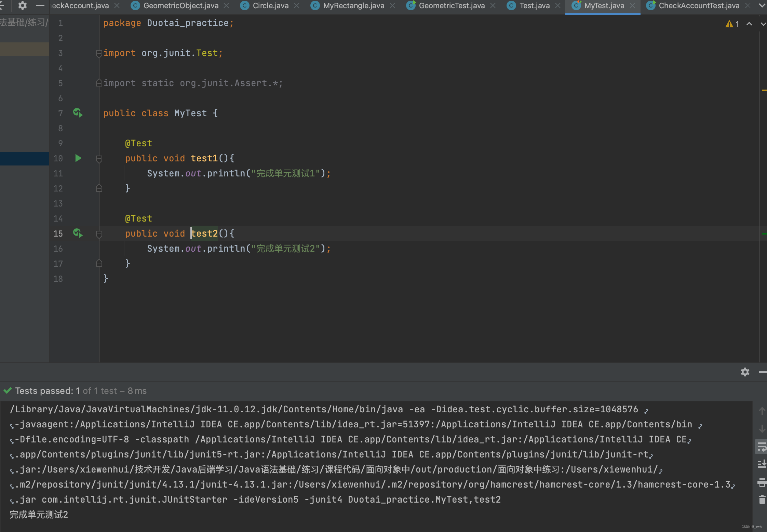Viewport: 767px width, 532px height.
Task: Open the GeometricTest.java tab
Action: (x=451, y=5)
